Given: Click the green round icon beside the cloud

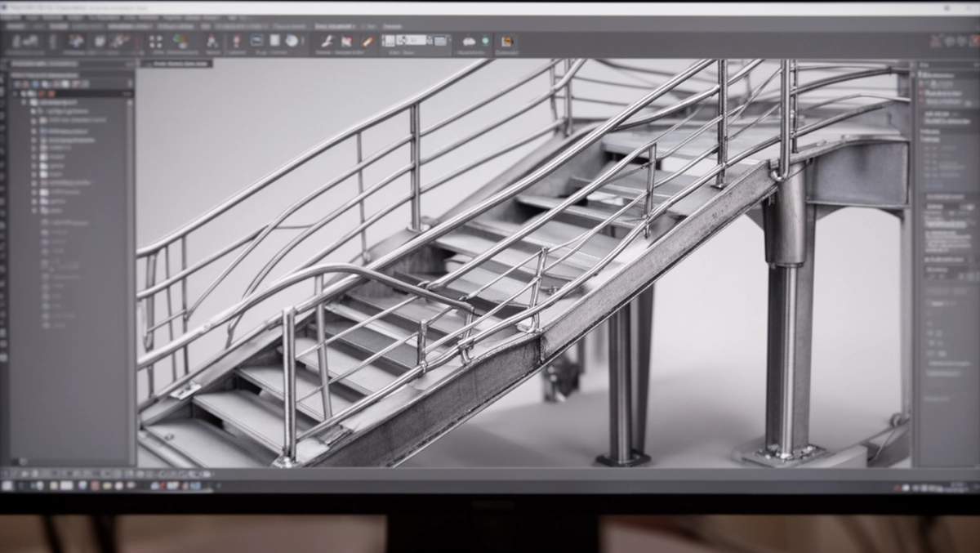Looking at the screenshot, I should pyautogui.click(x=486, y=41).
